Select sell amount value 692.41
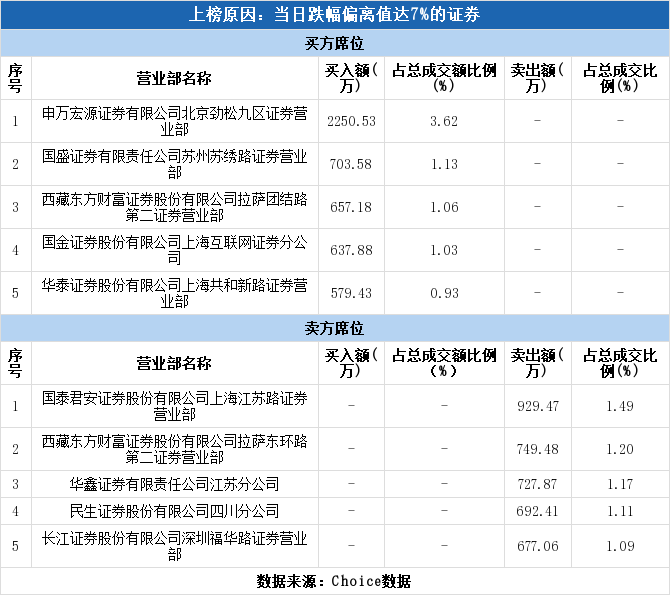This screenshot has height=595, width=670. click(x=537, y=511)
